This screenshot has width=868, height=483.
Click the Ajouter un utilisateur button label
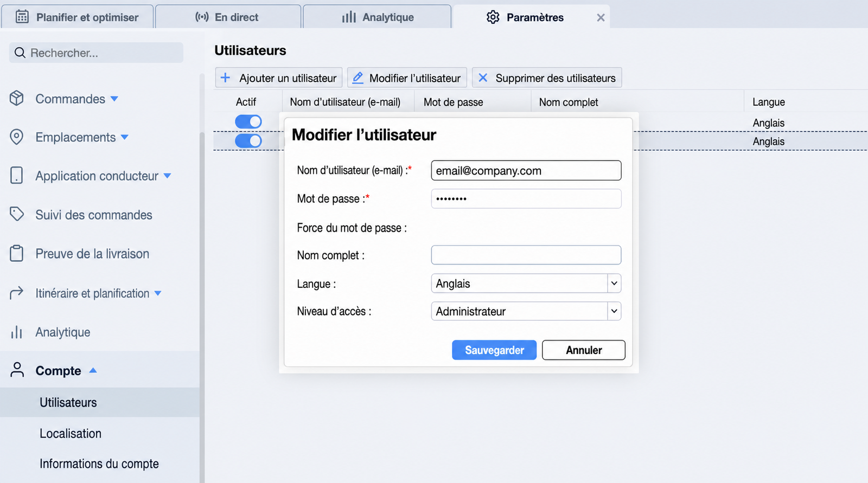click(x=288, y=78)
